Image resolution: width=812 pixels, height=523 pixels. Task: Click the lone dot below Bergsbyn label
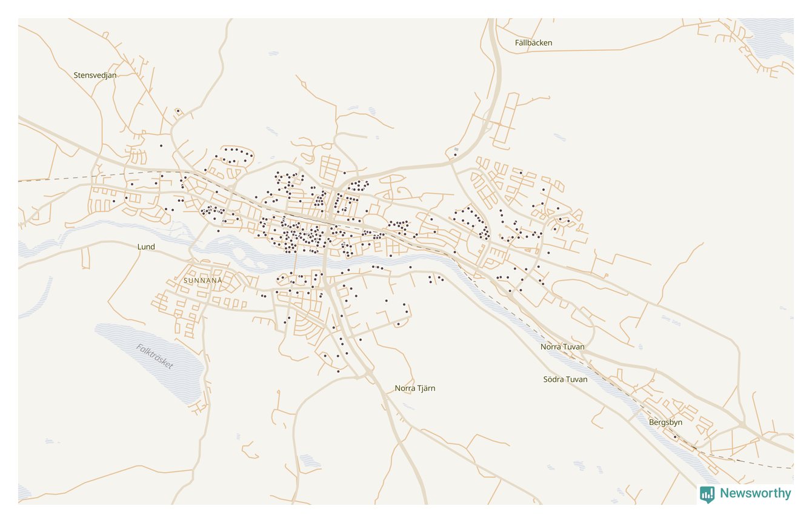click(x=674, y=436)
